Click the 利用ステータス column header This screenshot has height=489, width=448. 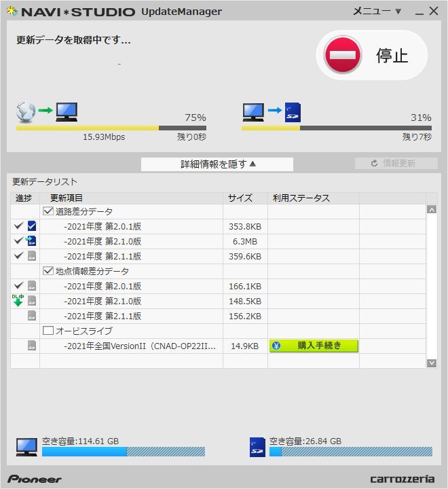[x=314, y=198]
